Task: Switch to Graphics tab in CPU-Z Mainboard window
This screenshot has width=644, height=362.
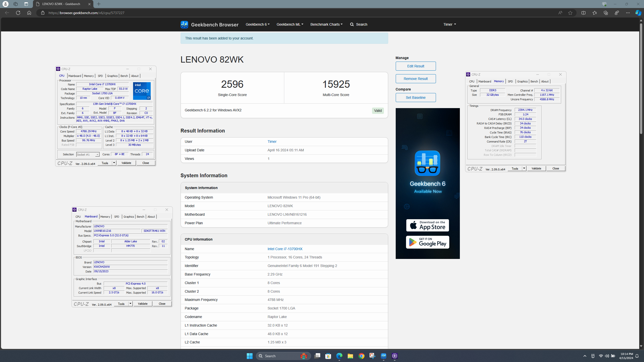Action: tap(129, 217)
